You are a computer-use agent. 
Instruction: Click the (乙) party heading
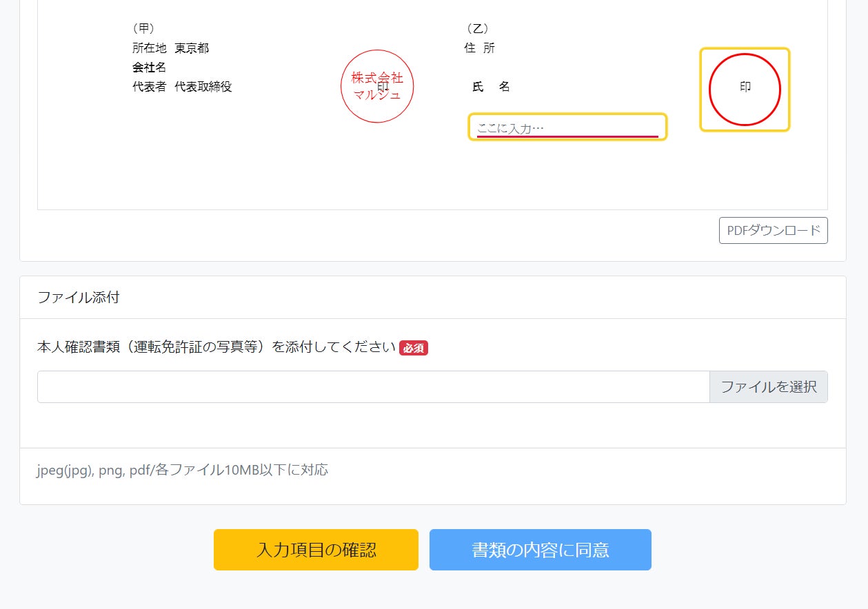[x=477, y=28]
